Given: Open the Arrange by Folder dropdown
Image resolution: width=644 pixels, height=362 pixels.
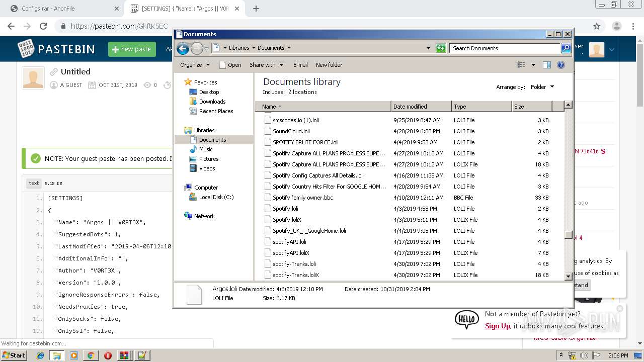Looking at the screenshot, I should [x=542, y=87].
